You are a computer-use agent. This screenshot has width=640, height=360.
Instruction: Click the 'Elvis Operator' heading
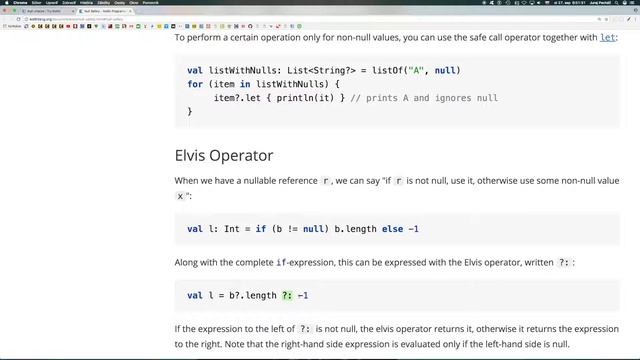(x=224, y=156)
